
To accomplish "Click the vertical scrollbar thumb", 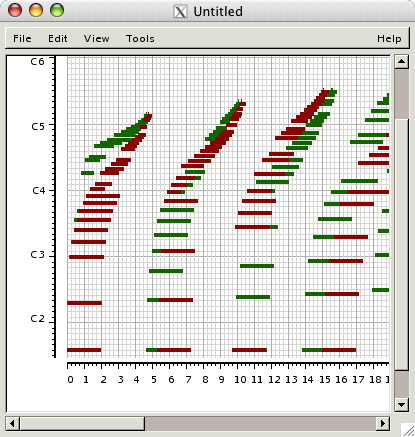I will coord(401,244).
